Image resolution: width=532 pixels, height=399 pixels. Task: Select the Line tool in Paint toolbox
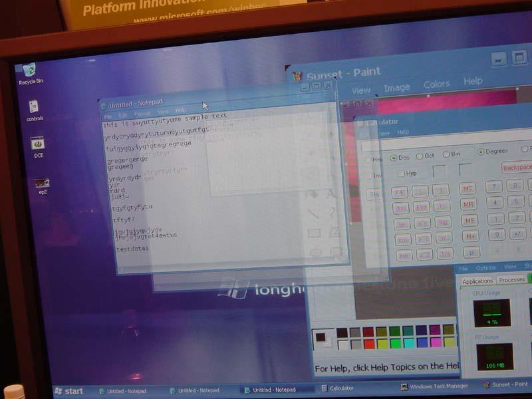click(313, 213)
